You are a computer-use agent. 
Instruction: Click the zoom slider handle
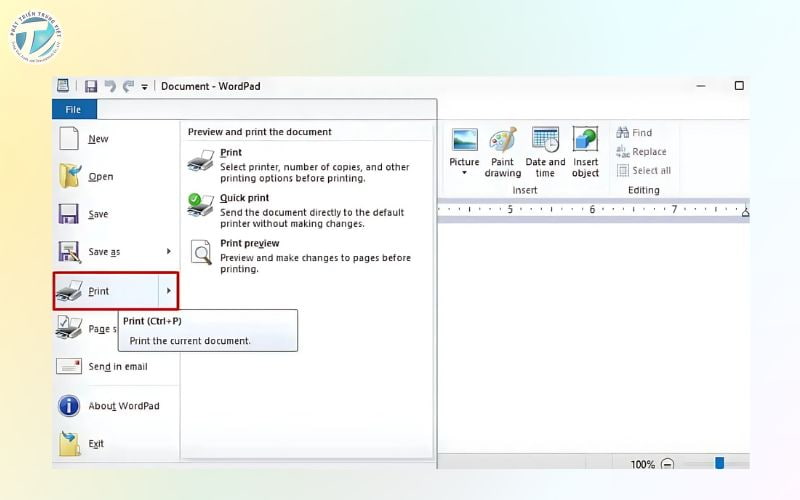point(719,463)
